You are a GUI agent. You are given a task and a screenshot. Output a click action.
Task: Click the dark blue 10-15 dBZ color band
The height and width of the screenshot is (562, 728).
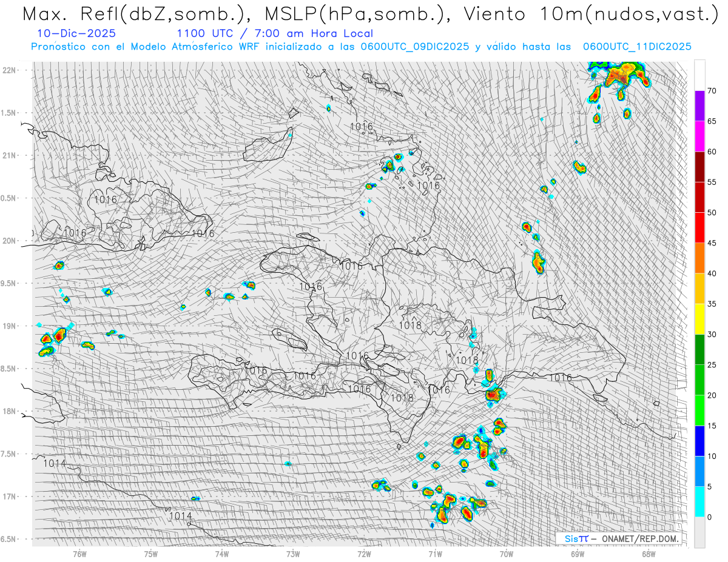tap(699, 441)
